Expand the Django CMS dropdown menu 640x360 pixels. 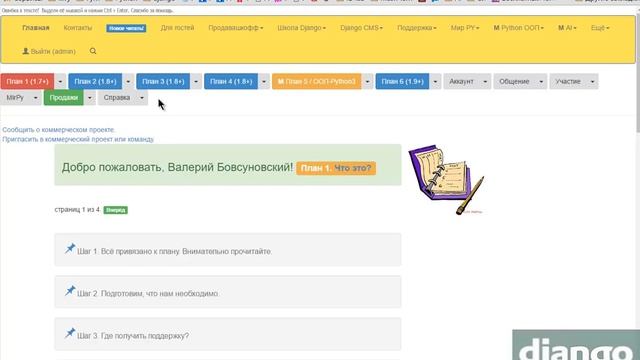click(x=362, y=28)
